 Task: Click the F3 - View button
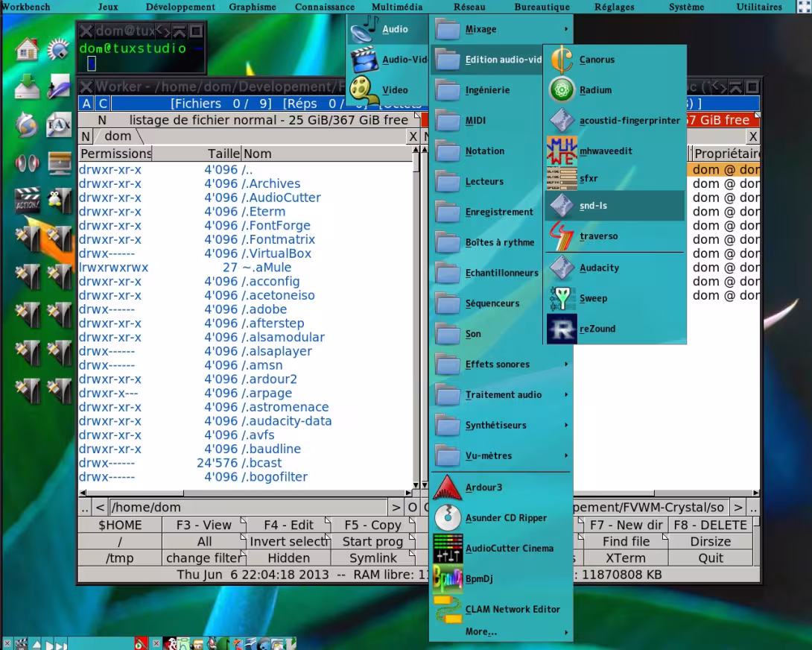coord(203,525)
